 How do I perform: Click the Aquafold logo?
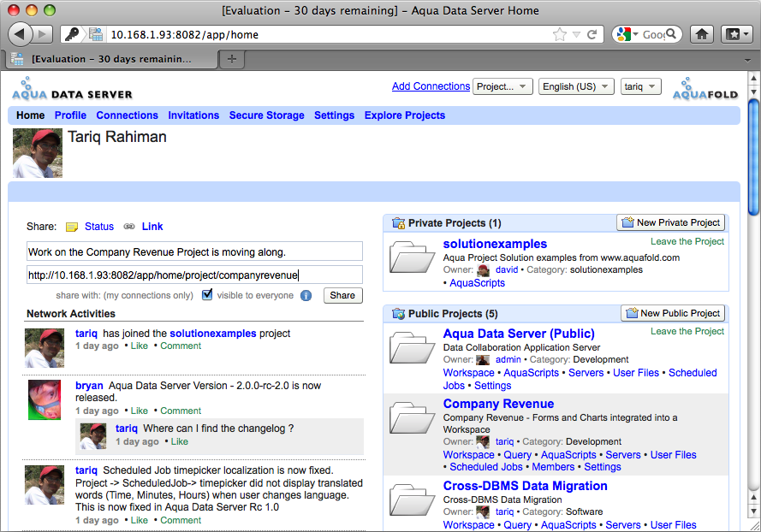705,89
